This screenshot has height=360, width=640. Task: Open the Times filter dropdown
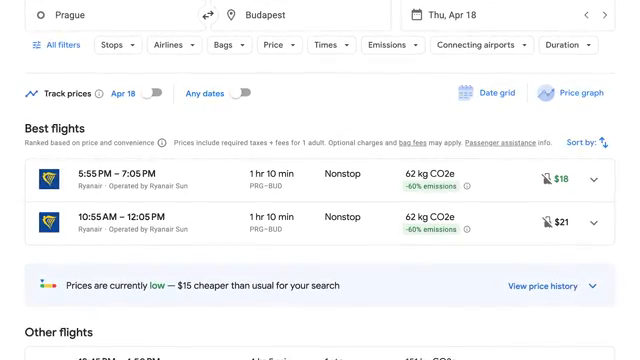[x=332, y=45]
